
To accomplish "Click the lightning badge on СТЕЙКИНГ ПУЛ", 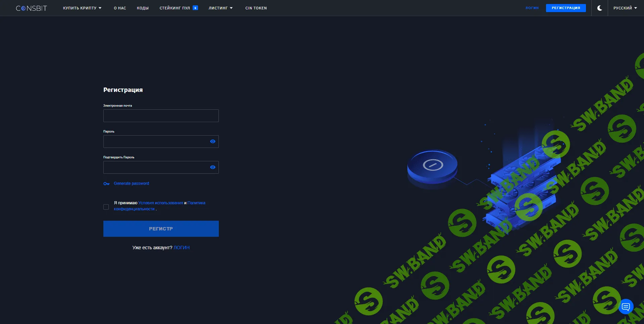I will tap(195, 7).
